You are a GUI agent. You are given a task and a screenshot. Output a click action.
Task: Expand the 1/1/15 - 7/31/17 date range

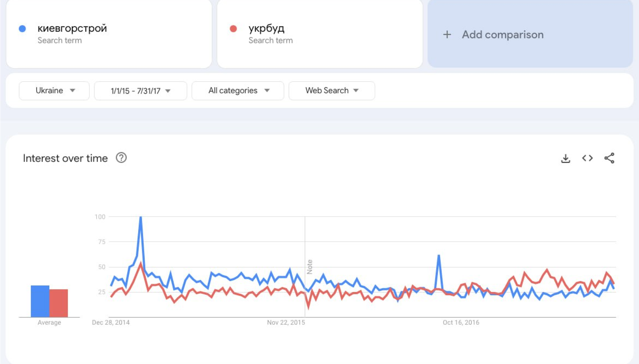click(140, 91)
